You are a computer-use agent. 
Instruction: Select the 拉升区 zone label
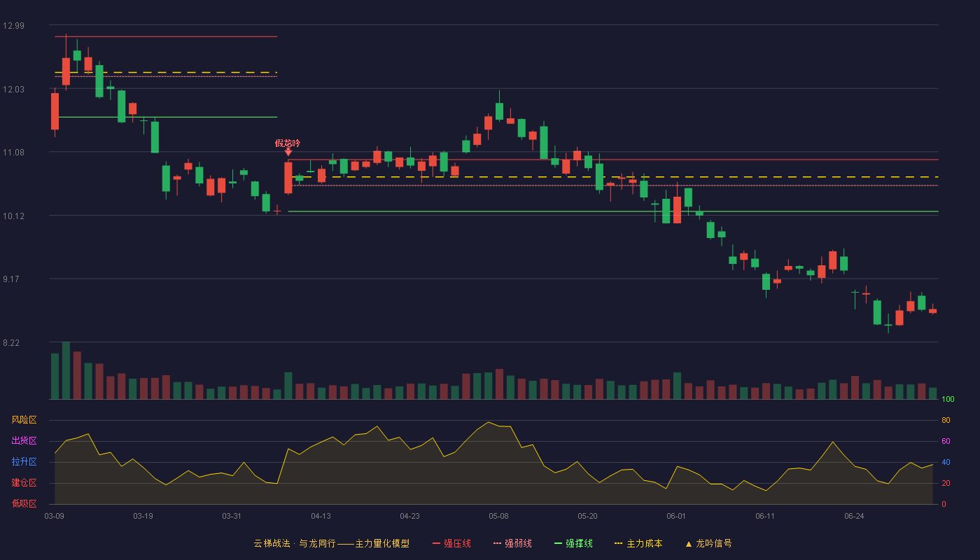tap(24, 462)
